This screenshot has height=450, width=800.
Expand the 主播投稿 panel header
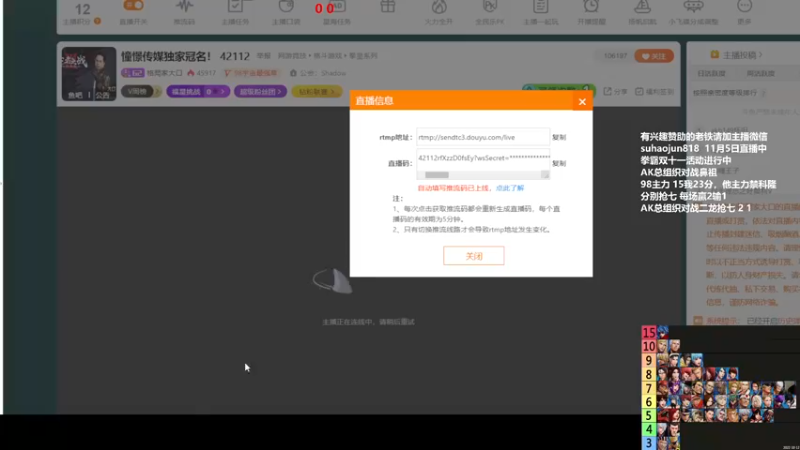coord(737,55)
